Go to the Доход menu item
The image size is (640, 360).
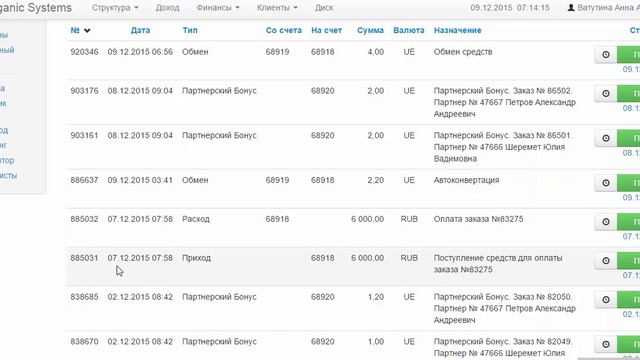(x=167, y=7)
